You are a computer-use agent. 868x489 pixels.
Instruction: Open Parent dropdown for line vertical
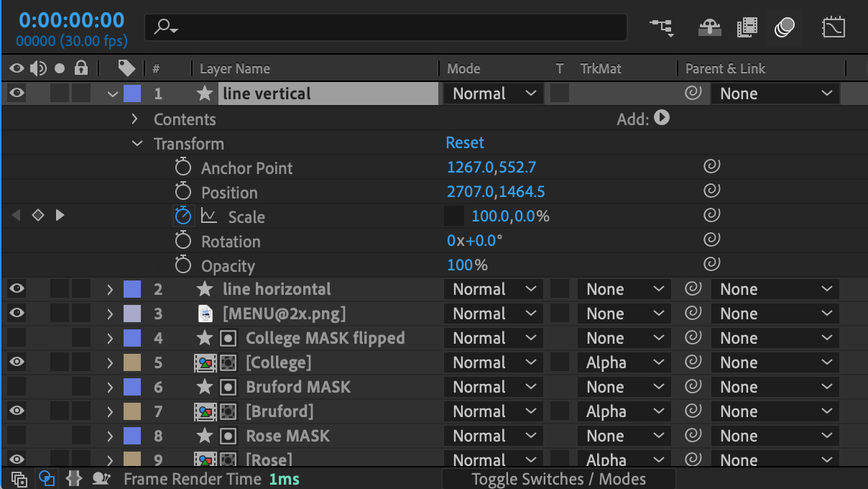coord(775,93)
